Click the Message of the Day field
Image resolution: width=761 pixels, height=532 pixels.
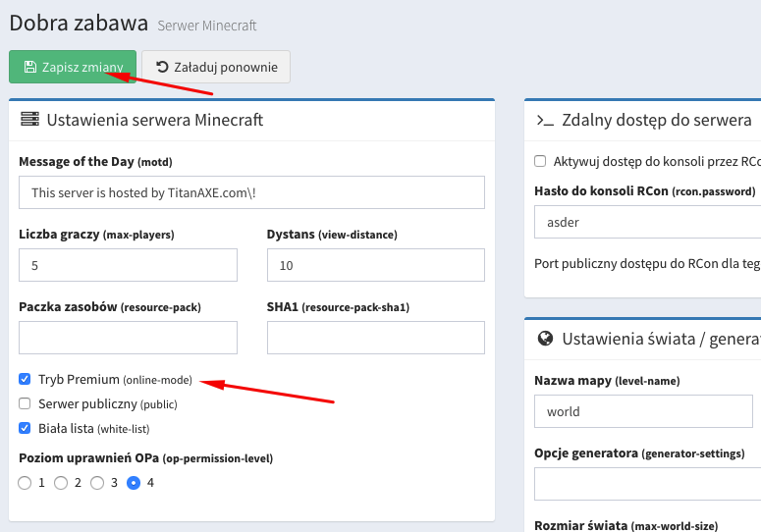point(251,192)
